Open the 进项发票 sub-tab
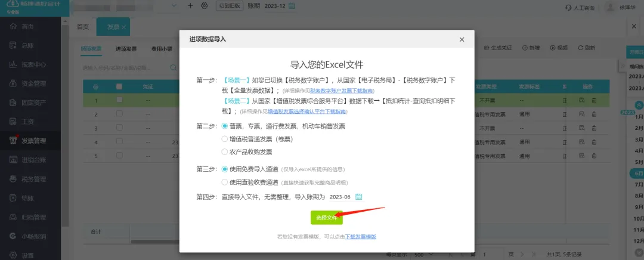 point(126,49)
